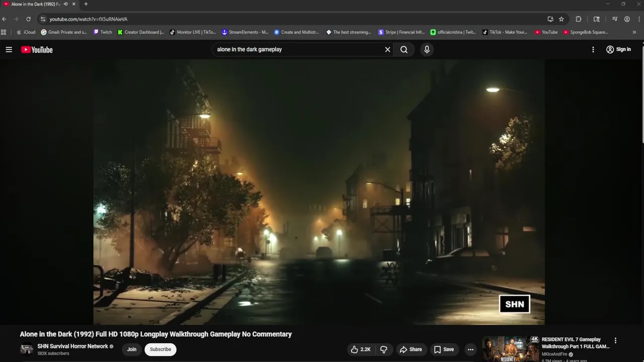Go to the YouTube home logo

pos(37,49)
